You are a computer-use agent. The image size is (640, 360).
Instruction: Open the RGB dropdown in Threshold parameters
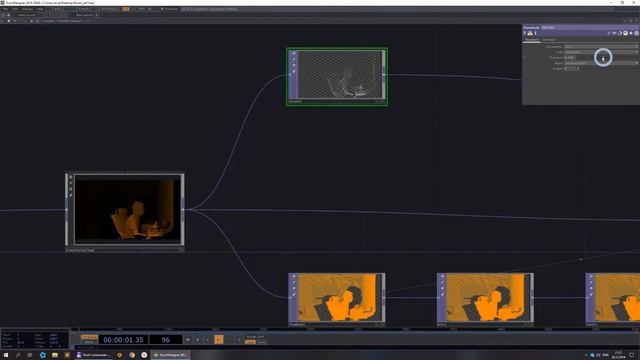click(x=601, y=52)
